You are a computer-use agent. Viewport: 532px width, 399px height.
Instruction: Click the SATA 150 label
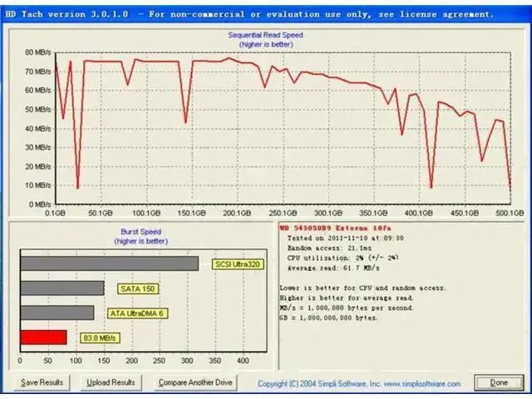pyautogui.click(x=138, y=288)
